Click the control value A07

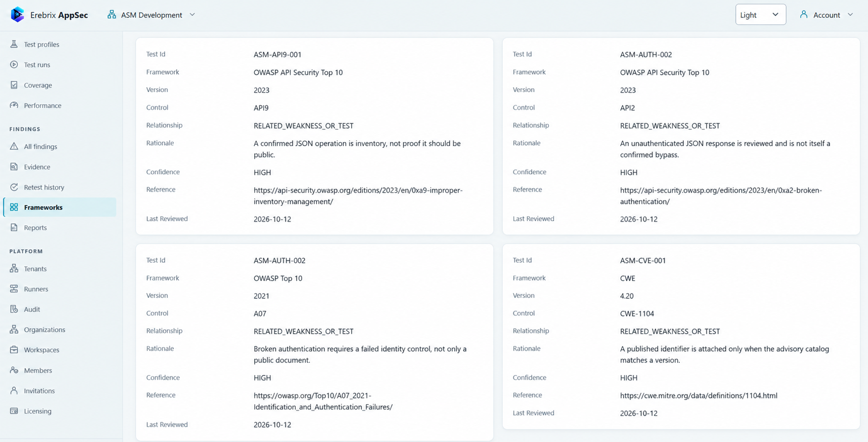[260, 314]
